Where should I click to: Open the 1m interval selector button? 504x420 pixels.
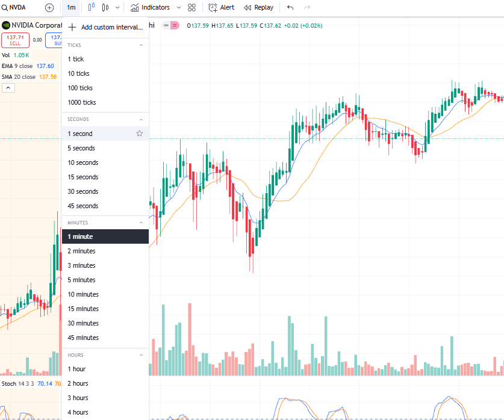click(71, 8)
